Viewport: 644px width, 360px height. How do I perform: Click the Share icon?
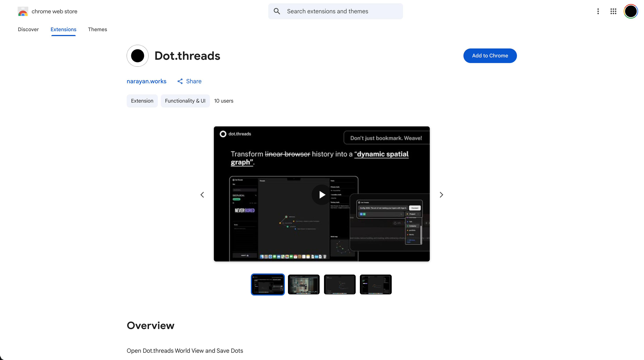180,81
